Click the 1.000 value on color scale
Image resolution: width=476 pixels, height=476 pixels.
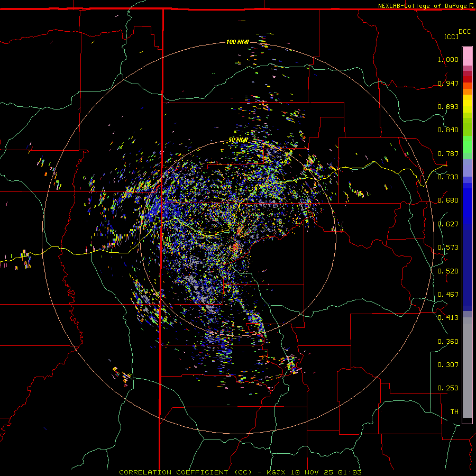tap(448, 59)
